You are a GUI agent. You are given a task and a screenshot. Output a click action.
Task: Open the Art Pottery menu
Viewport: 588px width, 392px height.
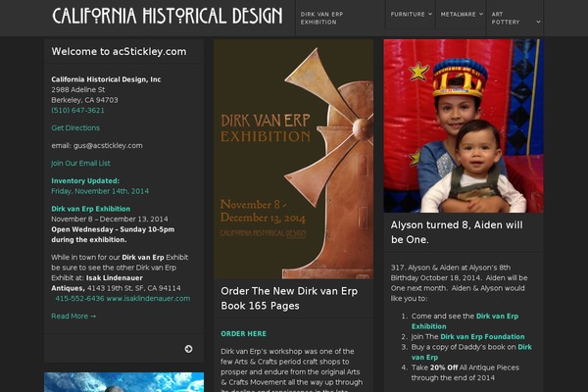point(506,18)
